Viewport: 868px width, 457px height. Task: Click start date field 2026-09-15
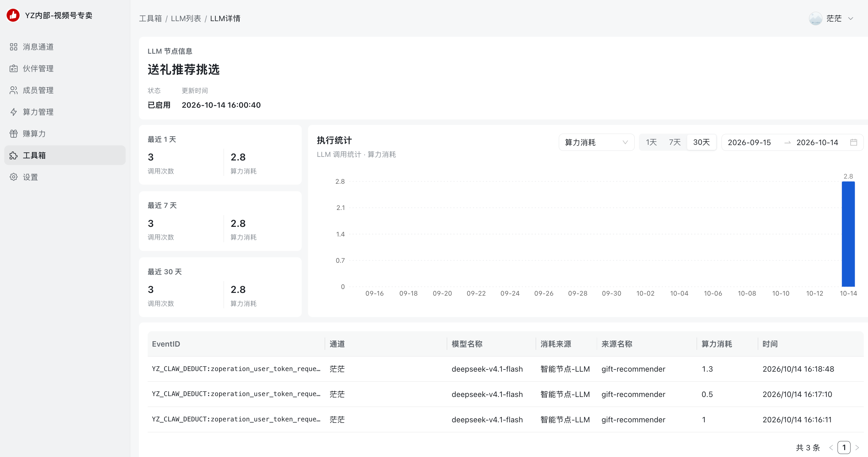point(749,142)
